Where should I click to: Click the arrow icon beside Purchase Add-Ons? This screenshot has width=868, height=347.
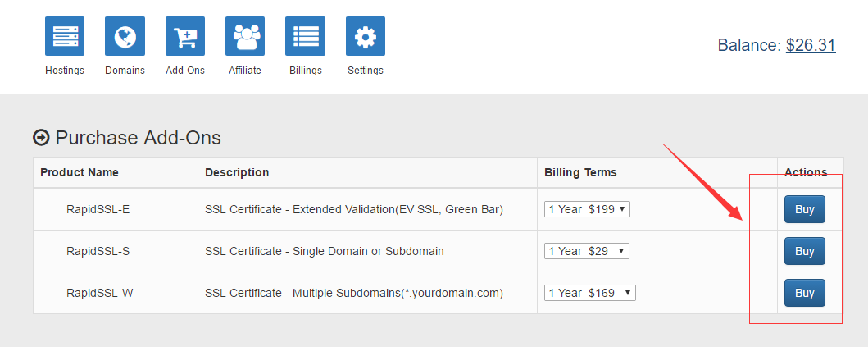[42, 138]
